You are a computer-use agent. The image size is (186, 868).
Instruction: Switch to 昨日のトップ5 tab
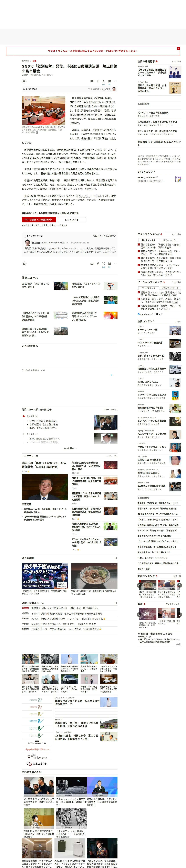point(169,240)
